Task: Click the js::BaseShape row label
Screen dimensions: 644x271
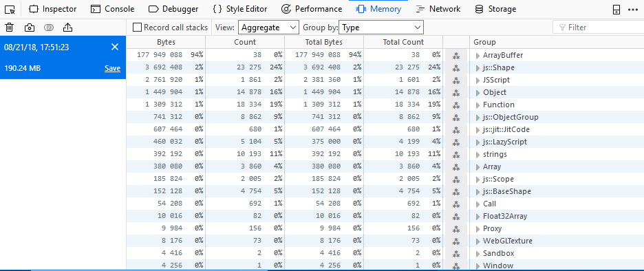Action: coord(507,191)
